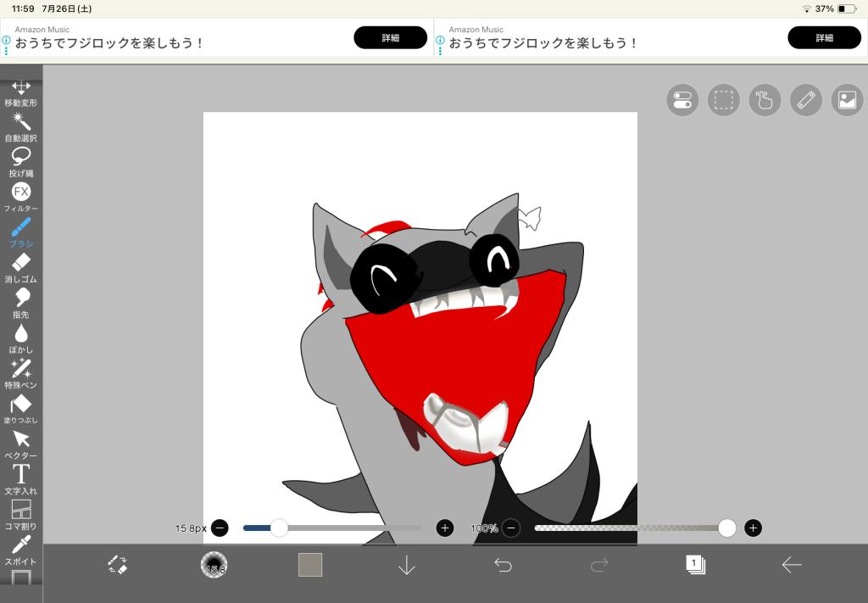The width and height of the screenshot is (868, 603).
Task: Open the FX フィルター filter tool
Action: [21, 196]
